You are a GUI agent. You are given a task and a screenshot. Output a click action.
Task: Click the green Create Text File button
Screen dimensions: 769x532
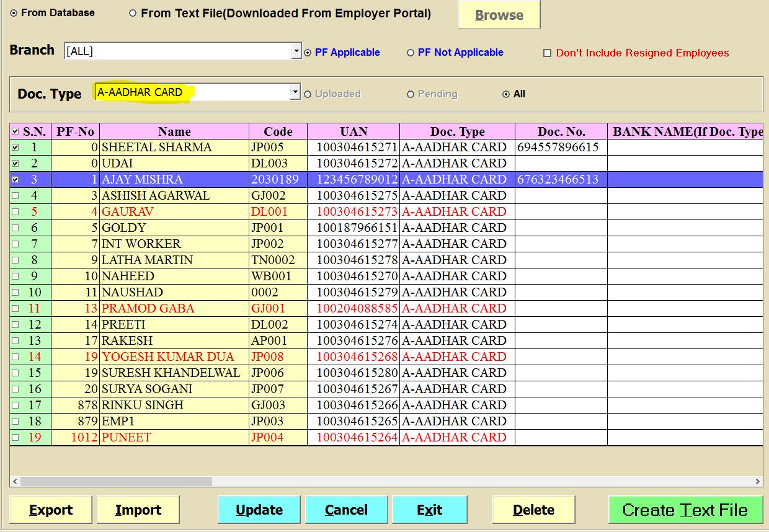point(685,510)
